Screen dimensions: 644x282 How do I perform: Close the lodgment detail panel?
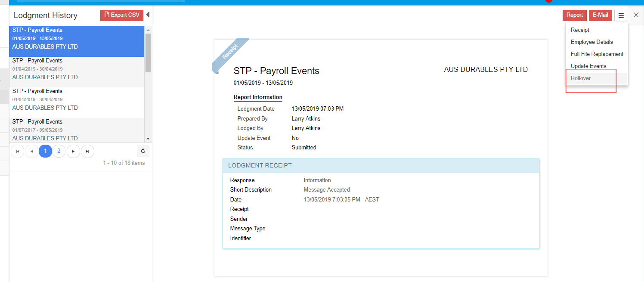click(x=636, y=15)
